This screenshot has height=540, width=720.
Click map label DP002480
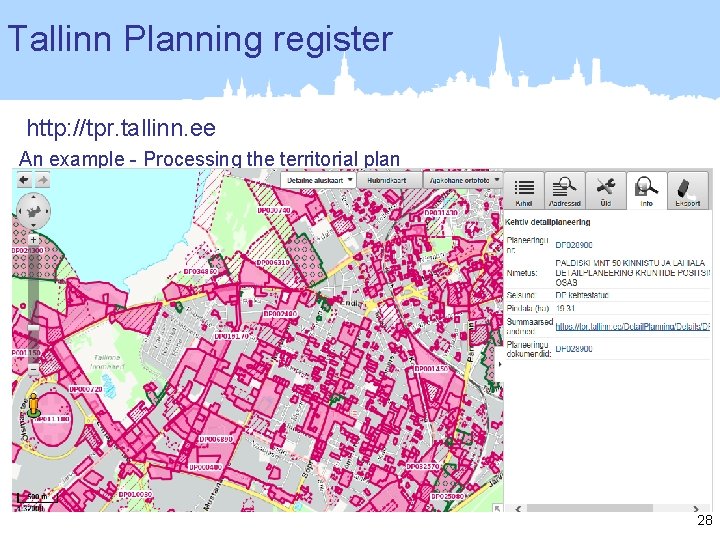280,314
